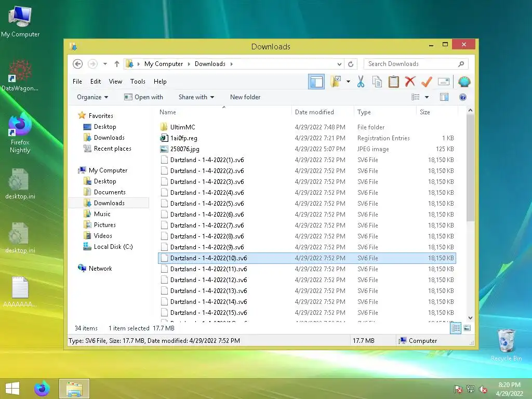
Task: Click the scrollbar up arrow
Action: pyautogui.click(x=470, y=110)
